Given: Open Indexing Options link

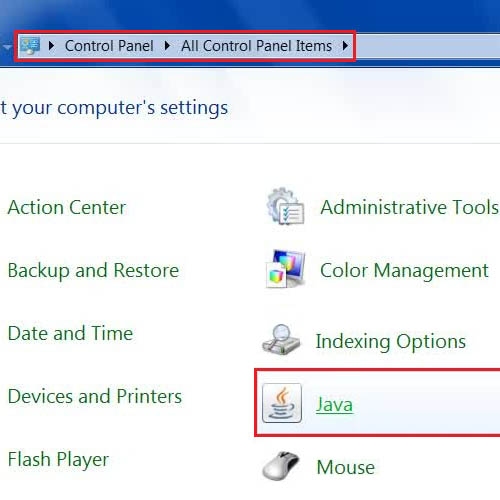Looking at the screenshot, I should [x=391, y=342].
